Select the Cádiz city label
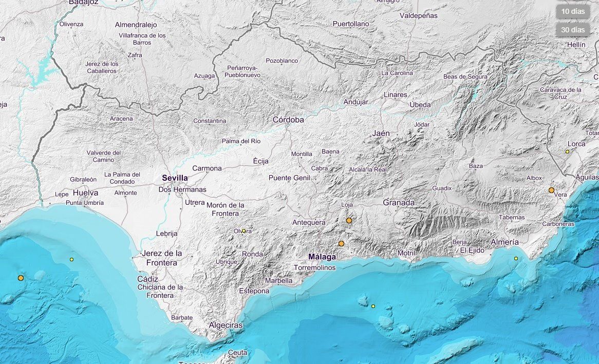This screenshot has height=364, width=599. click(147, 279)
